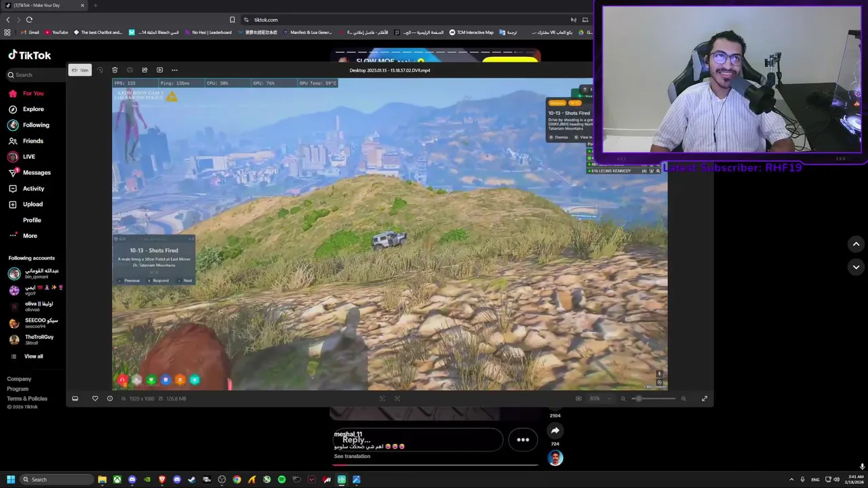The height and width of the screenshot is (488, 868).
Task: Click the TikTok logo
Action: point(30,55)
